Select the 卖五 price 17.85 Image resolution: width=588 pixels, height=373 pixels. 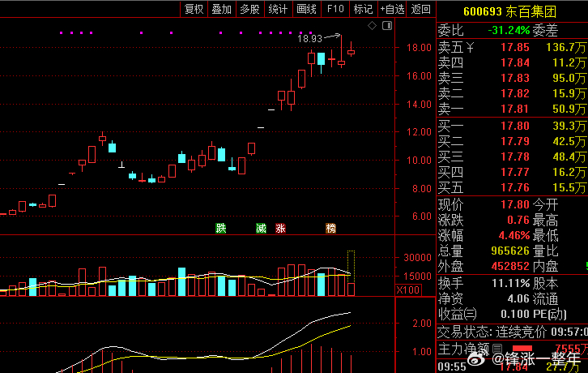tap(515, 47)
